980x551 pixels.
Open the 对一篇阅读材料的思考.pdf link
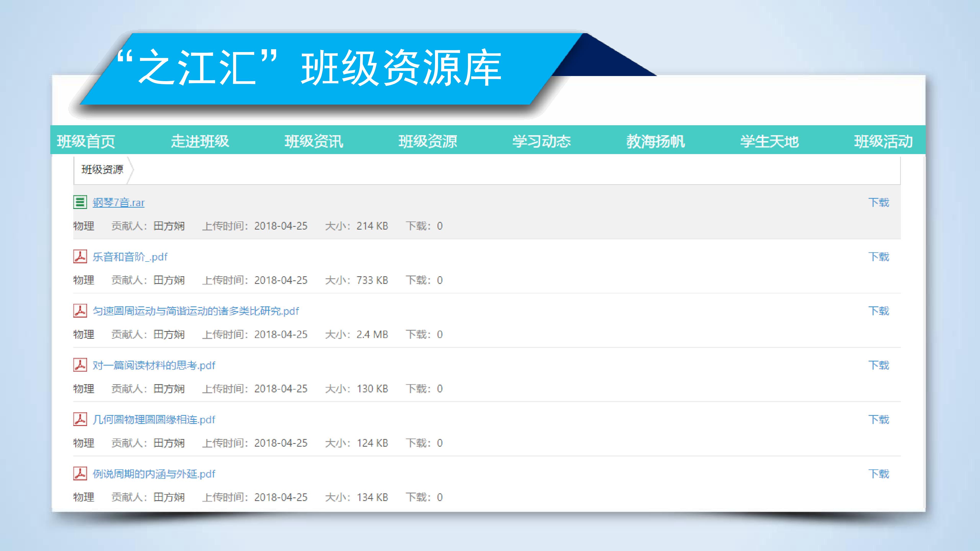coord(154,365)
